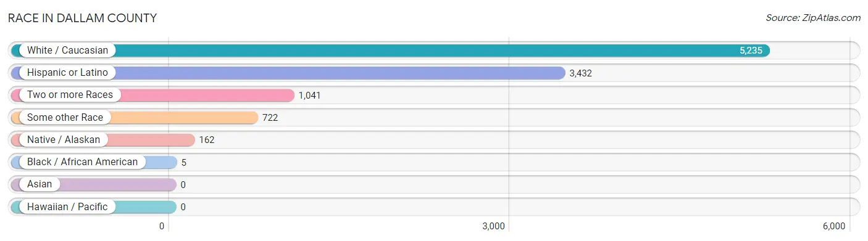Screen dimensions: 868x241
Task: Click the Native / Alaskan label
Action: (x=64, y=140)
